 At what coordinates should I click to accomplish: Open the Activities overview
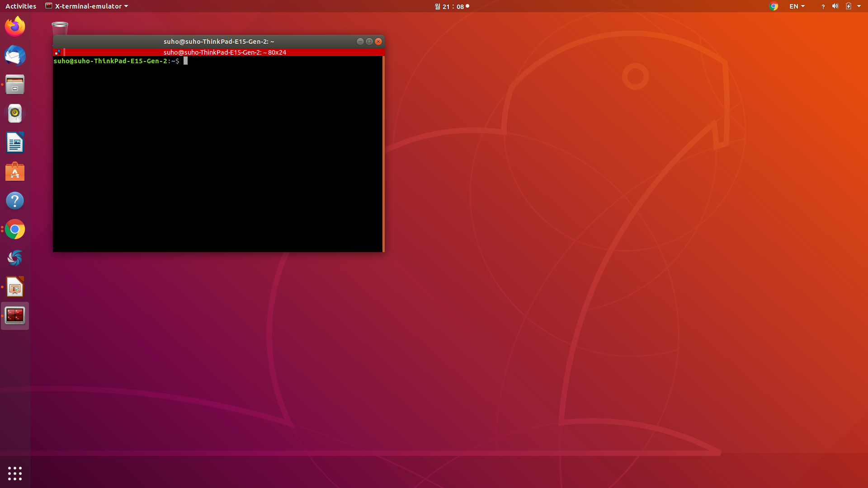(21, 6)
